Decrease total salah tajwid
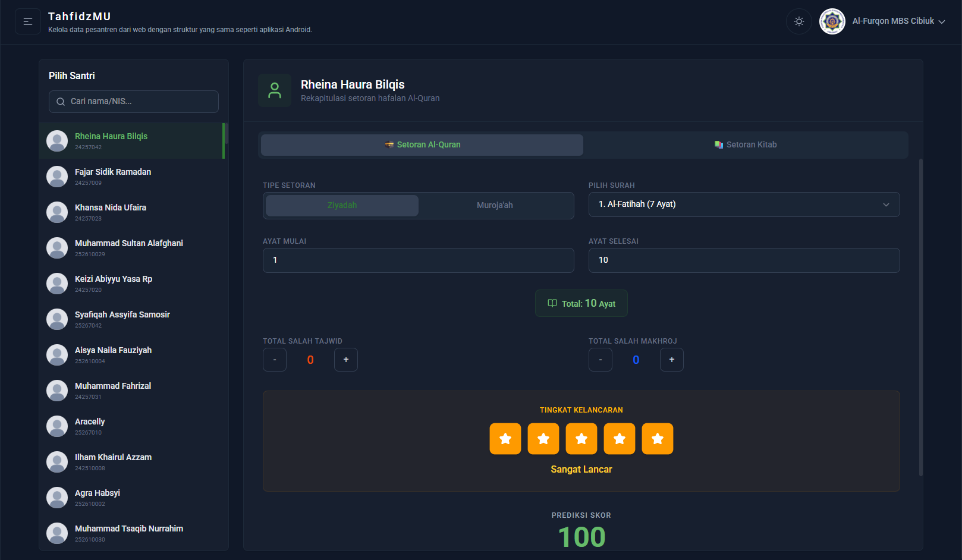Viewport: 962px width, 560px height. pos(275,360)
